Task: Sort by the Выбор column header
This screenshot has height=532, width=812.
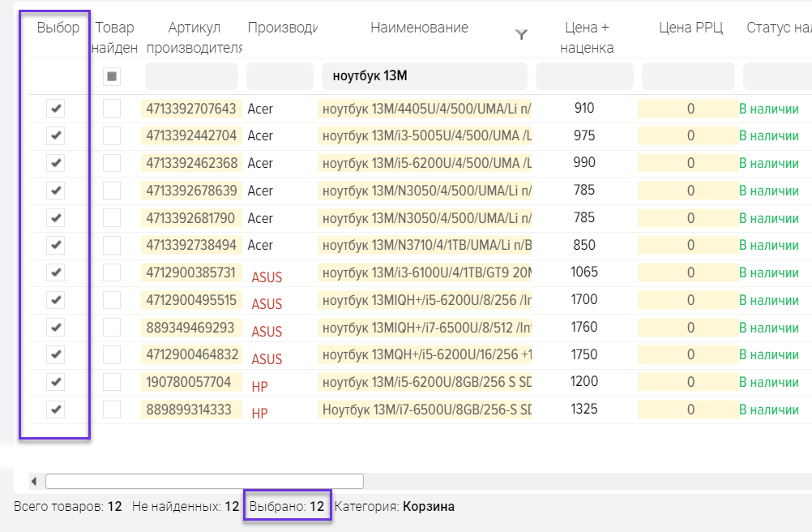Action: pos(58,28)
